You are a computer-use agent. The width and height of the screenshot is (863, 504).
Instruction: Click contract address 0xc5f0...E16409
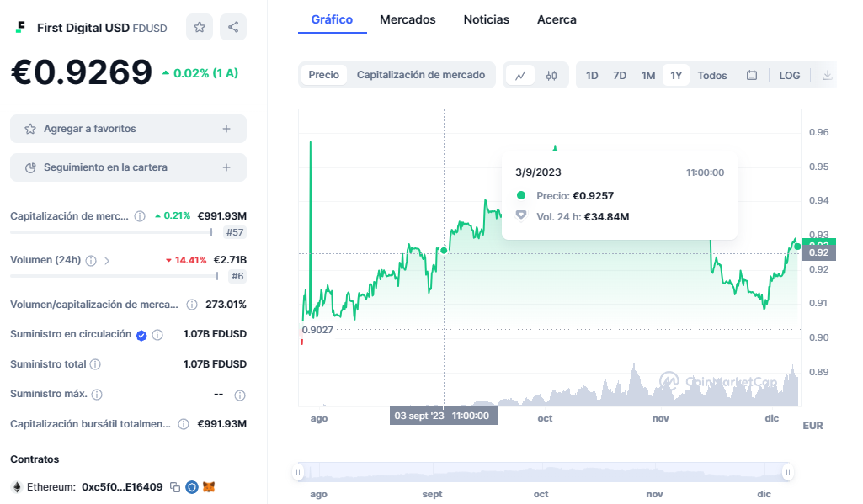pyautogui.click(x=122, y=487)
